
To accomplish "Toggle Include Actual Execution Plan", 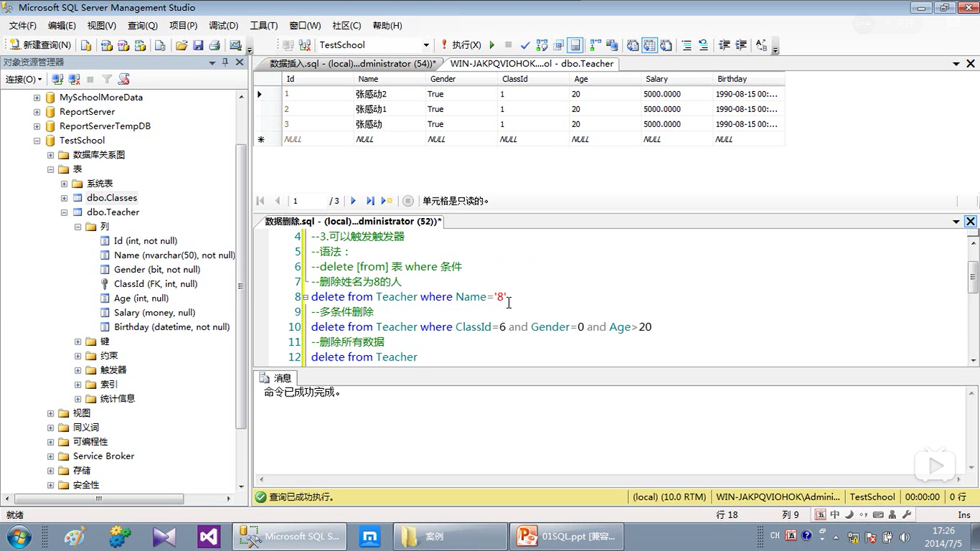I will coord(595,44).
